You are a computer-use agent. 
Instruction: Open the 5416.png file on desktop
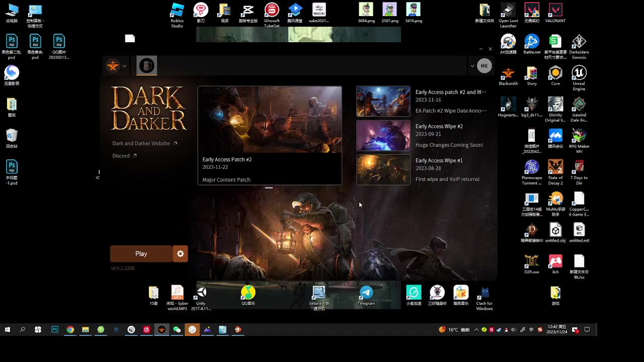414,13
